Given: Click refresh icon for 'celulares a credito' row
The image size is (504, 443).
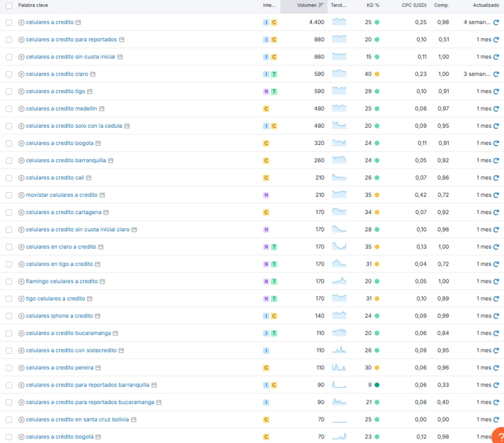Looking at the screenshot, I should [x=496, y=22].
